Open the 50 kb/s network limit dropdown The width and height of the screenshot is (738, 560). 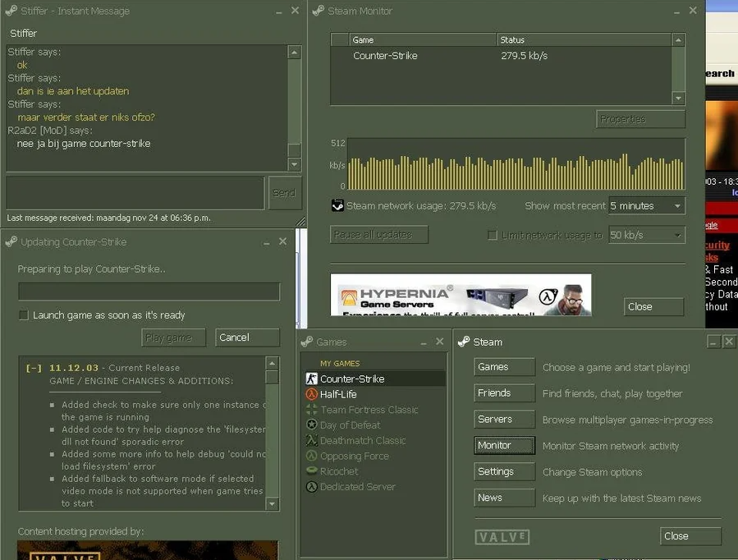(x=646, y=236)
